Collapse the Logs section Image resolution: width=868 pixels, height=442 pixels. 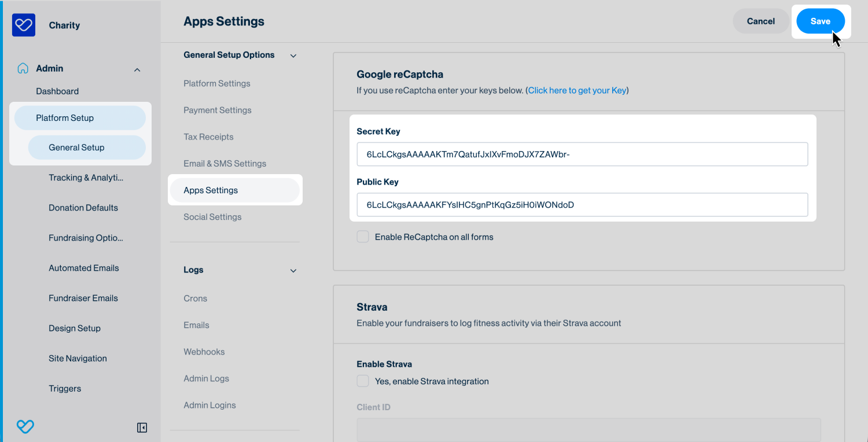pos(293,270)
